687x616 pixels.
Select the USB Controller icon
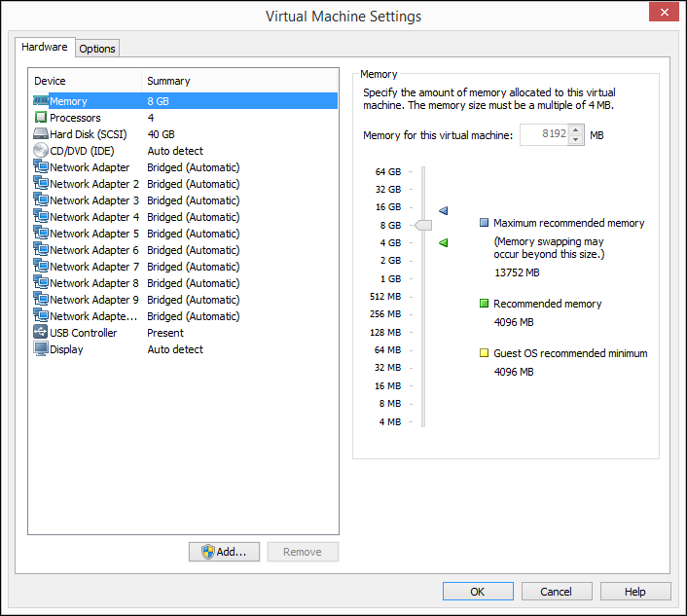point(41,333)
